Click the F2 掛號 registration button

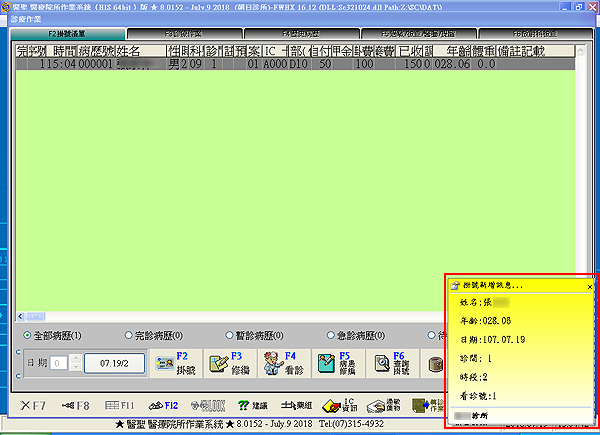point(173,363)
